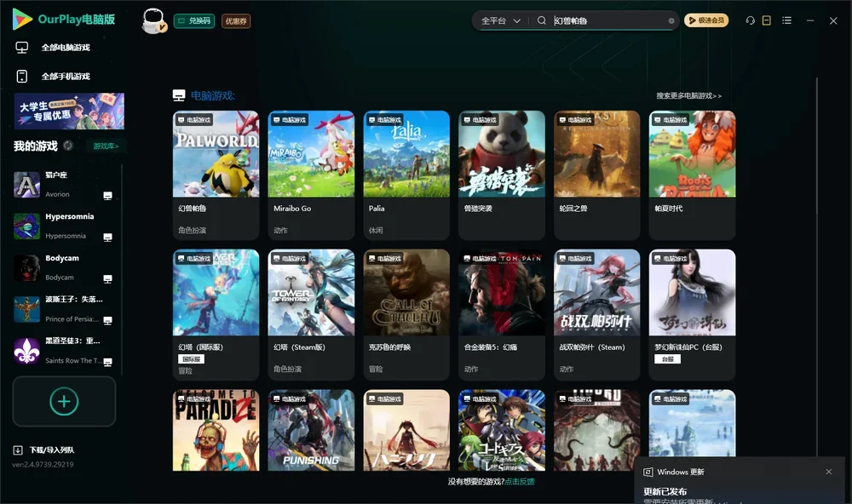
Task: Click the 极速会员 membership button
Action: (706, 20)
